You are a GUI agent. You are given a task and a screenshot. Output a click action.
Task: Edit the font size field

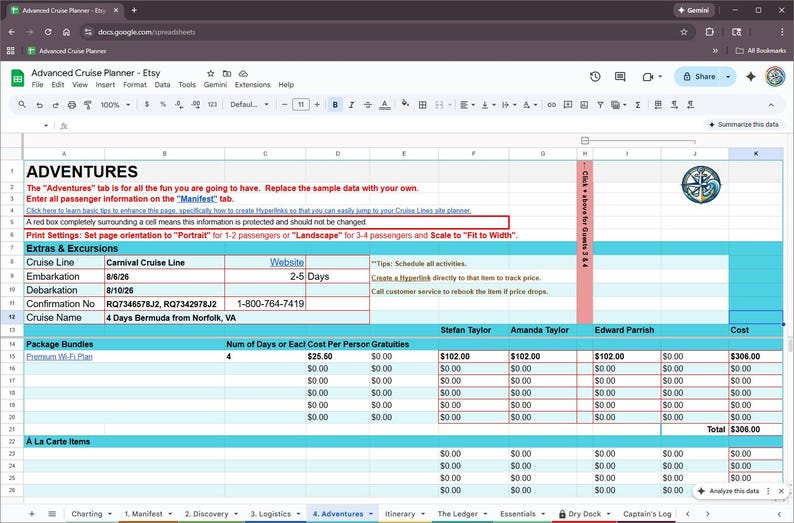pyautogui.click(x=301, y=105)
